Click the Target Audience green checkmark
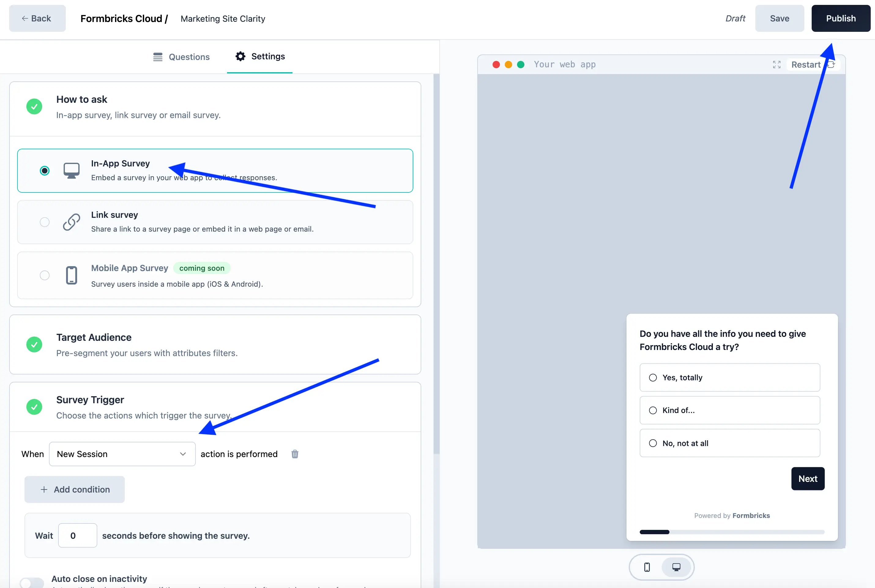Screen dimensions: 875x588 click(x=34, y=344)
